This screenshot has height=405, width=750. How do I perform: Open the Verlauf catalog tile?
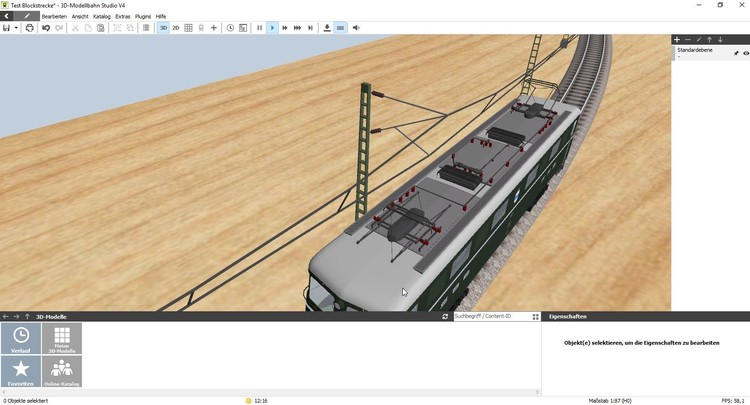21,339
